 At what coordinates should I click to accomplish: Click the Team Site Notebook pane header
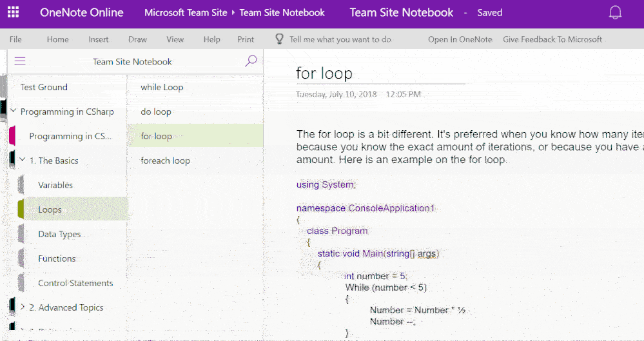tap(132, 62)
